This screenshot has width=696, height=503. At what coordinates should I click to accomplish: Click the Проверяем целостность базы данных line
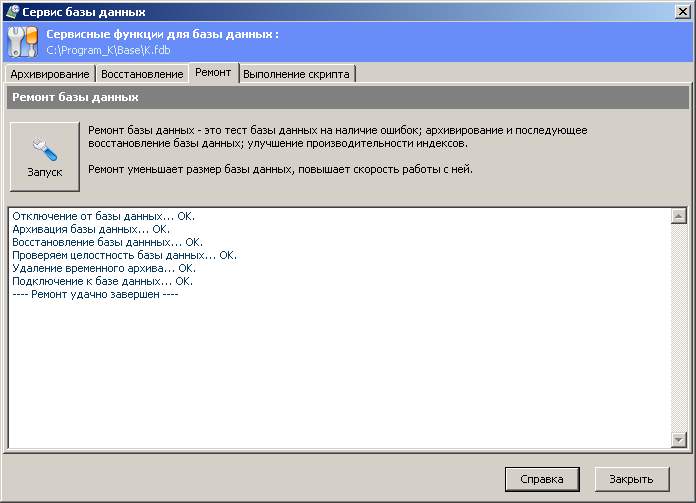coord(124,255)
